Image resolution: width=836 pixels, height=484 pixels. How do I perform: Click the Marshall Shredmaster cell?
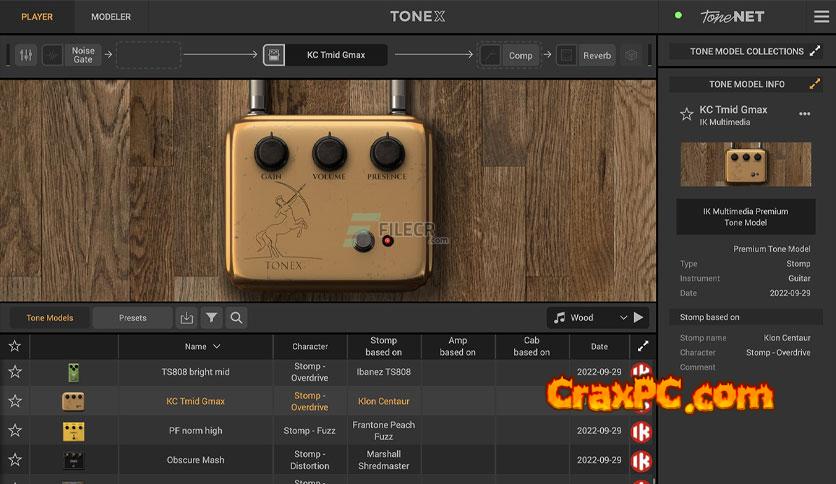(384, 459)
